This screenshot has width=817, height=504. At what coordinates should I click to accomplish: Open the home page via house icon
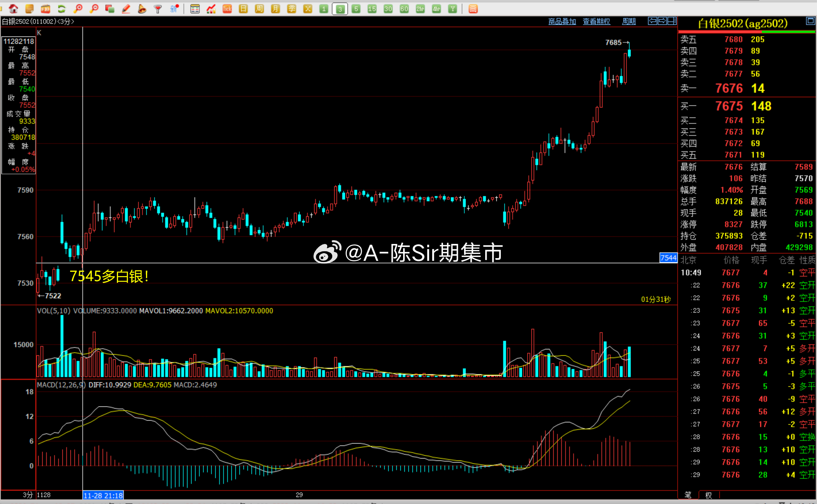coord(13,9)
